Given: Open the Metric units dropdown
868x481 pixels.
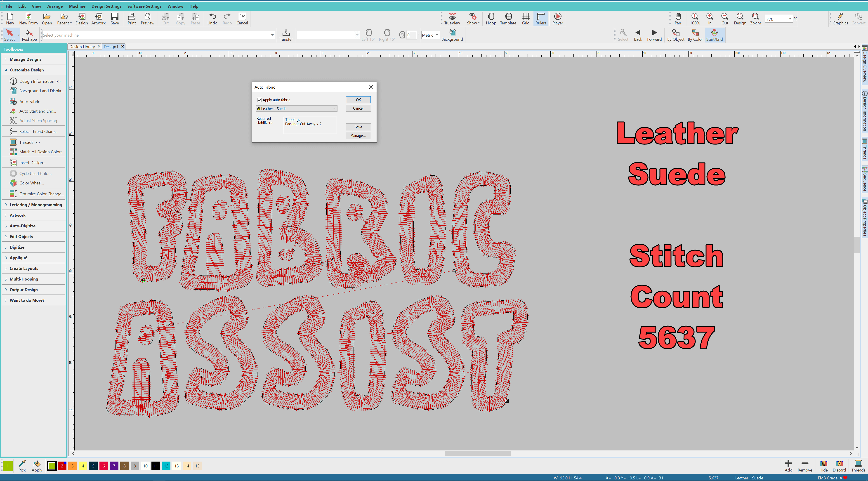Looking at the screenshot, I should point(430,35).
